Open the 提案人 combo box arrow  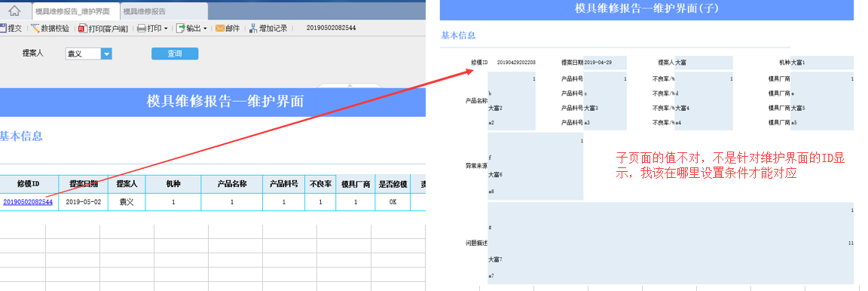(x=106, y=54)
